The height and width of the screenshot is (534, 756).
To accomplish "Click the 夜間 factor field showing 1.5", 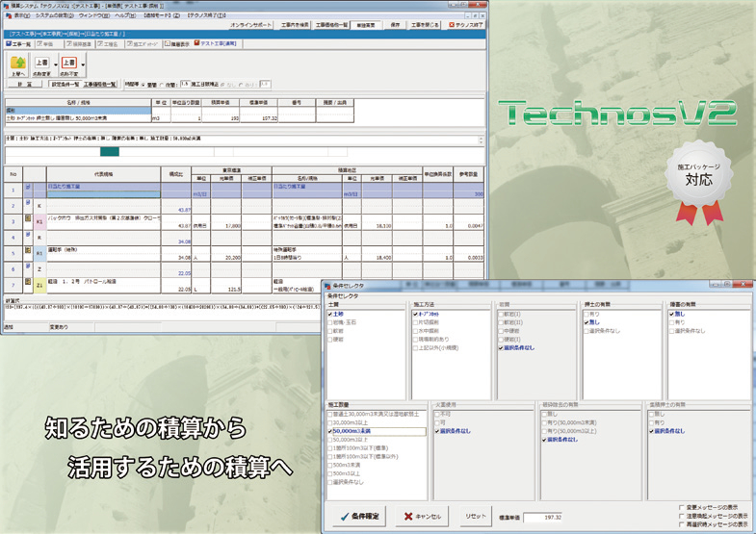I will click(x=185, y=85).
